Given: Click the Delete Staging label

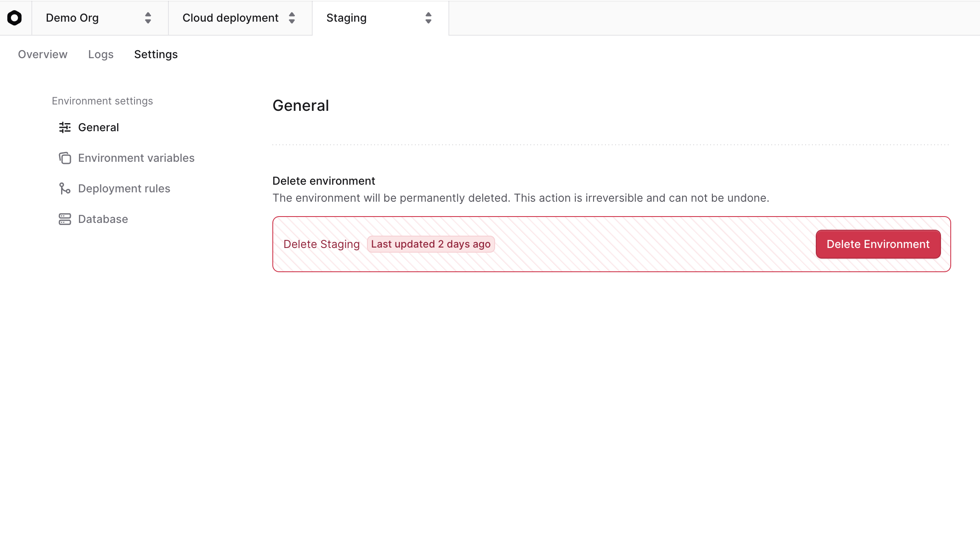Looking at the screenshot, I should pos(322,244).
